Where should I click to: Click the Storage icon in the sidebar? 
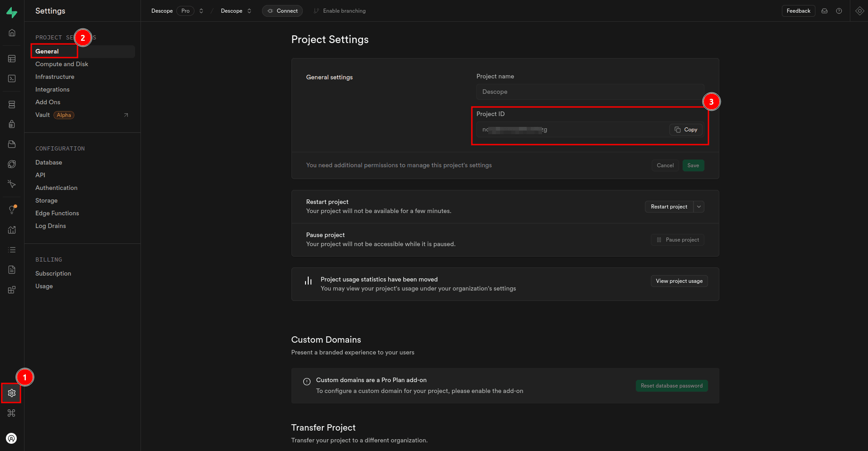pyautogui.click(x=12, y=144)
